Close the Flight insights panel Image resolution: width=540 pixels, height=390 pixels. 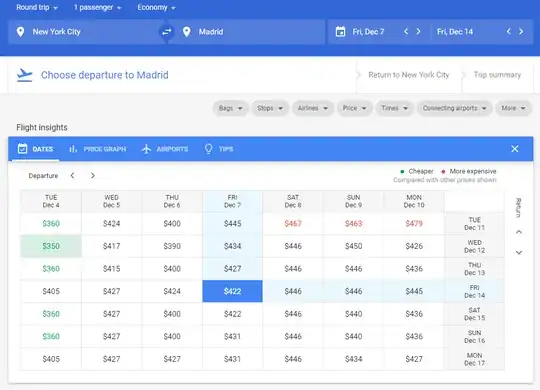[515, 149]
